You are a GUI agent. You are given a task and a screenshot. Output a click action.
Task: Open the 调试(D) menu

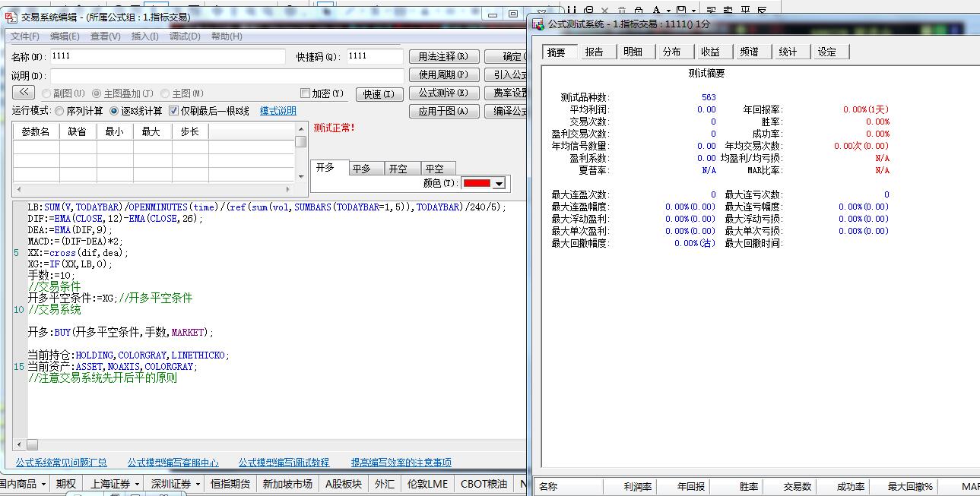pos(185,36)
